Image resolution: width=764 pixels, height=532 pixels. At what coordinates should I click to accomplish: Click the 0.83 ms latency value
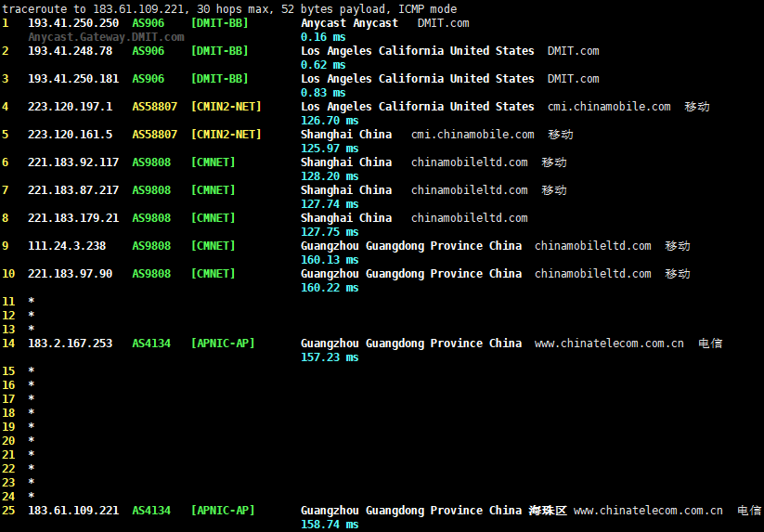[x=323, y=93]
